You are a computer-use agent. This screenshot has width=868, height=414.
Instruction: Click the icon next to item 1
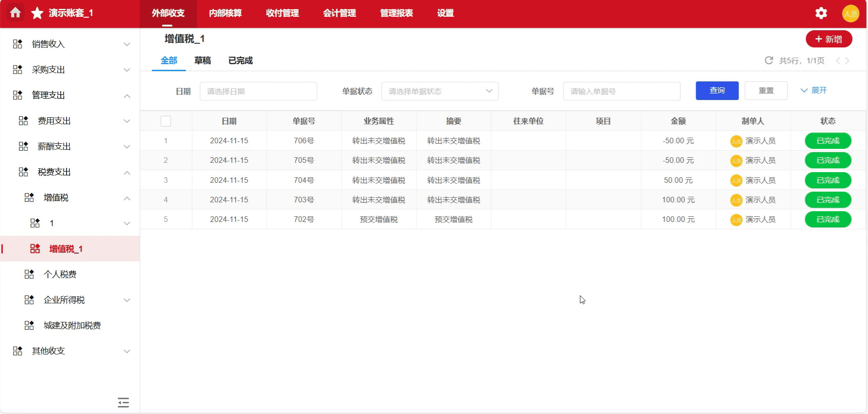(x=35, y=223)
